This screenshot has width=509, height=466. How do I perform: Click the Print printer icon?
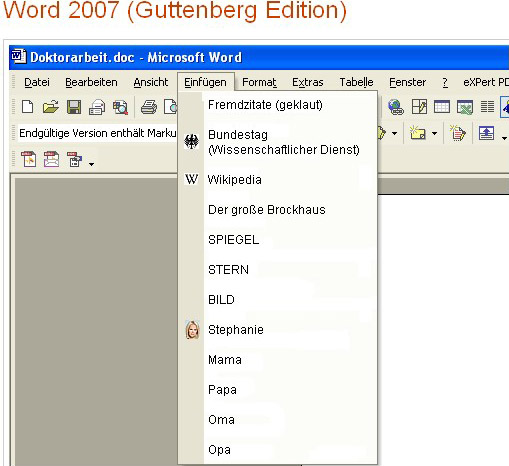pyautogui.click(x=149, y=107)
